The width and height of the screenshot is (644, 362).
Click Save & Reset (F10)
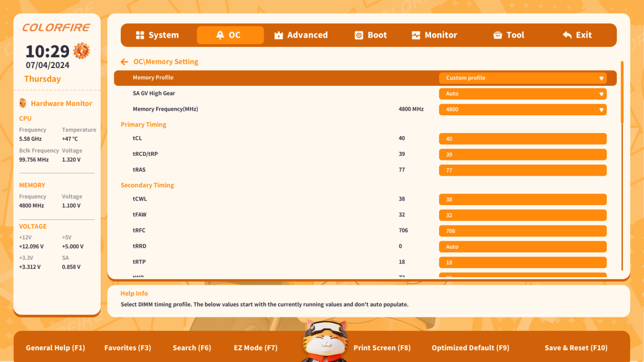coord(576,348)
